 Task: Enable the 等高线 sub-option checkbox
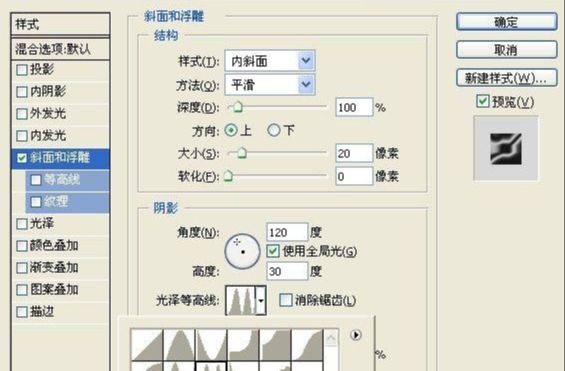(36, 180)
